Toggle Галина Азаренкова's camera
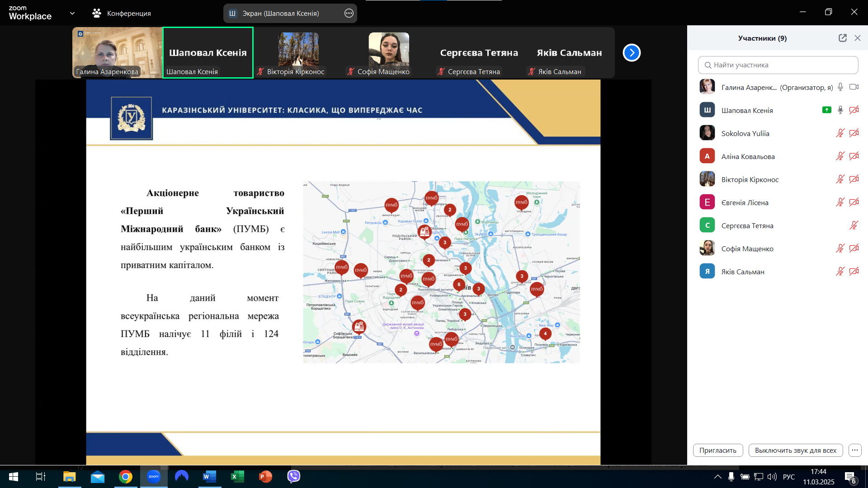 click(854, 87)
